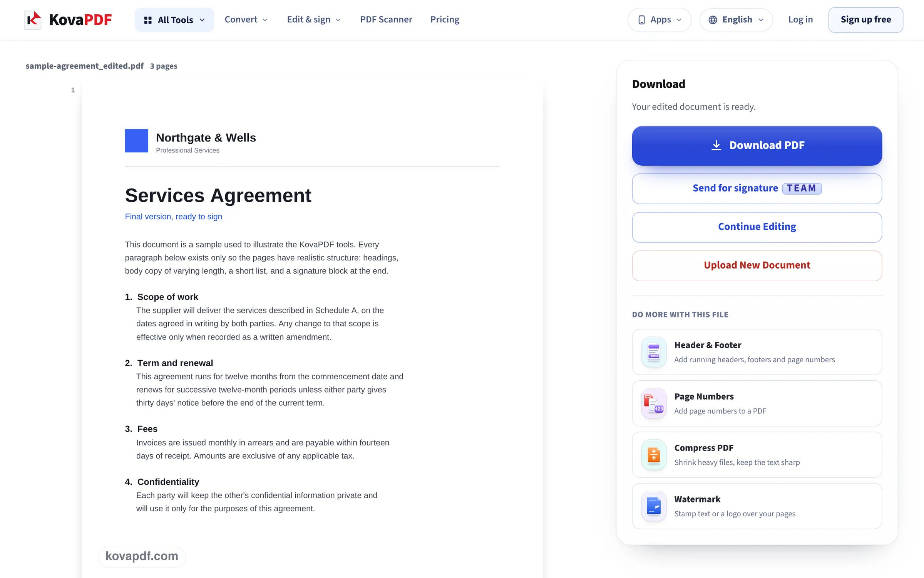Select the Header & Footer title
The width and height of the screenshot is (924, 578).
[708, 345]
